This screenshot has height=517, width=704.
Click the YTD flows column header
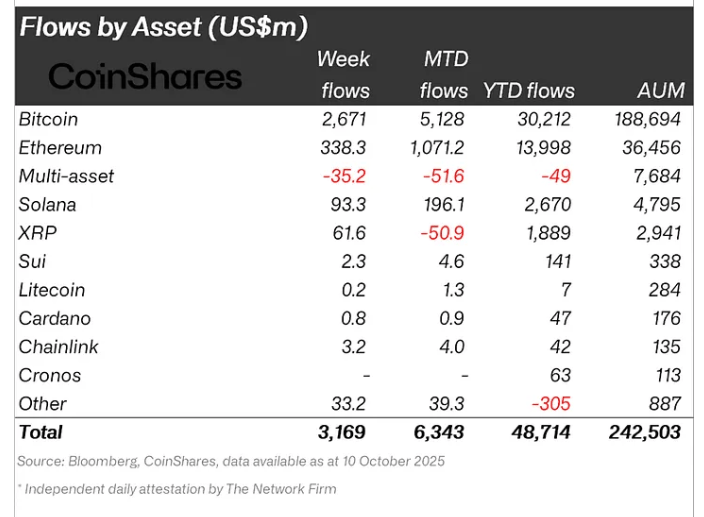tap(529, 90)
